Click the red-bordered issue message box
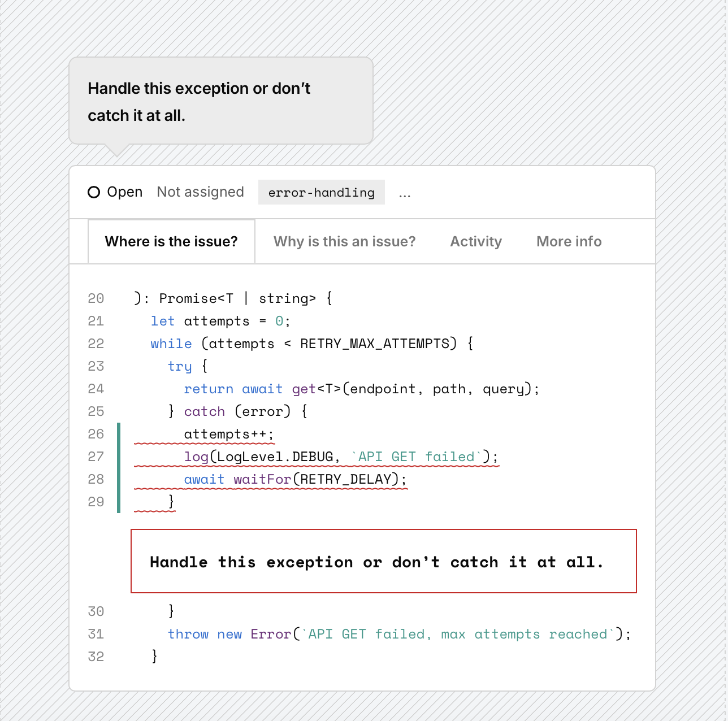The width and height of the screenshot is (728, 721). 384,561
